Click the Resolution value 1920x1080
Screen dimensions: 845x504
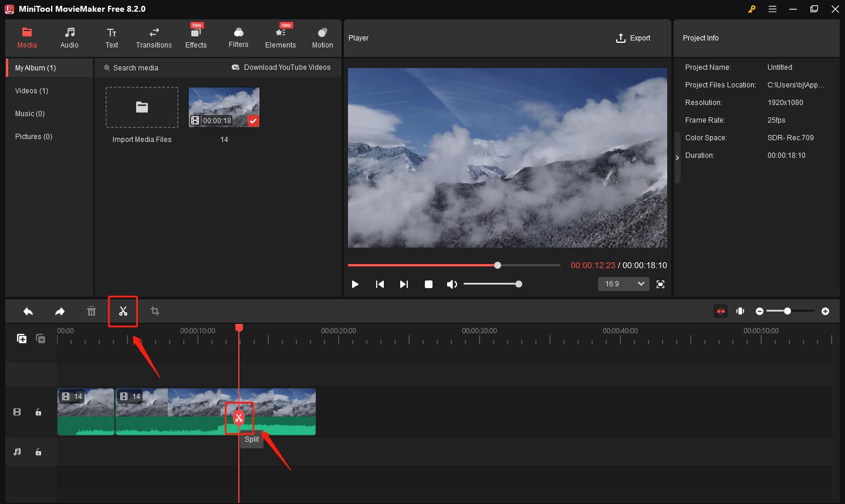tap(785, 103)
